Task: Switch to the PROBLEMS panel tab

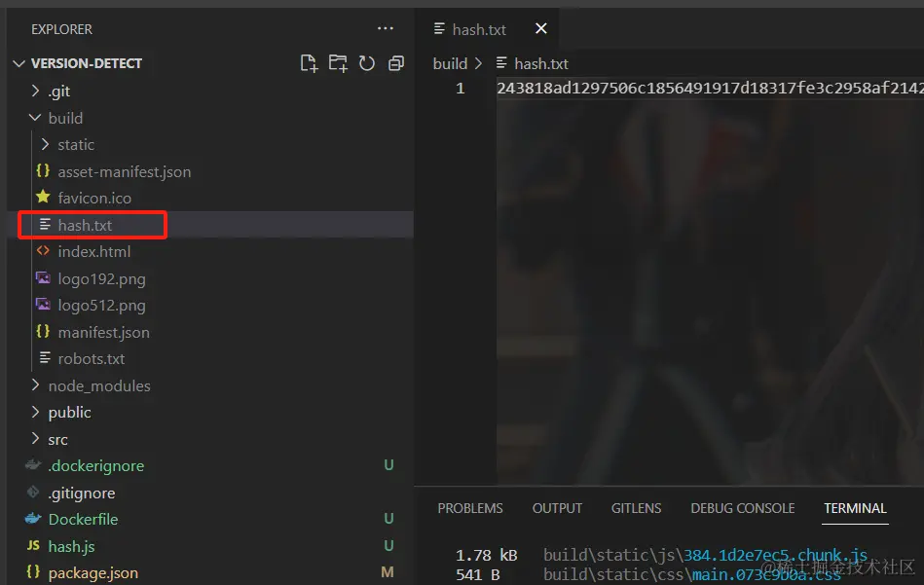Action: pyautogui.click(x=470, y=508)
